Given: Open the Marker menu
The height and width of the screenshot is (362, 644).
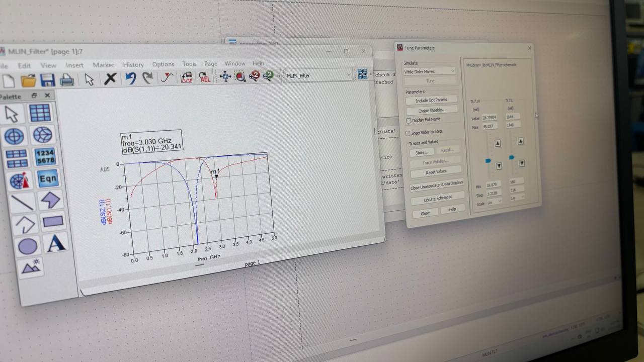Looking at the screenshot, I should click(x=103, y=65).
